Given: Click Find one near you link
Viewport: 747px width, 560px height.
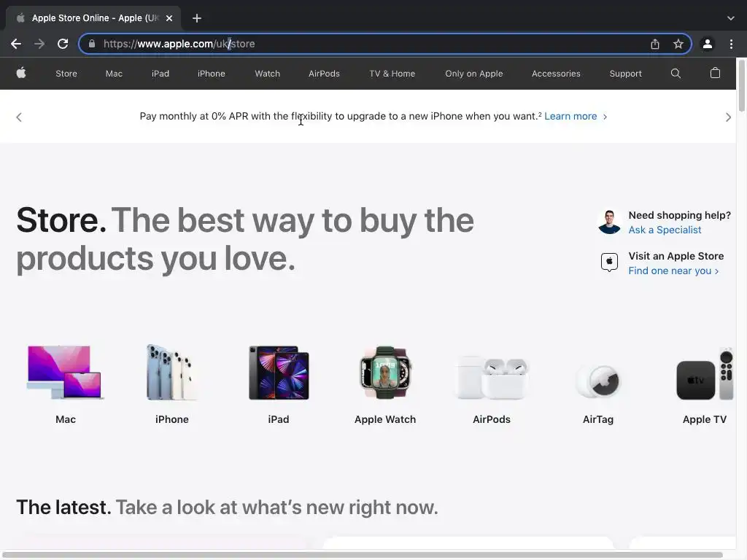Looking at the screenshot, I should coord(673,271).
